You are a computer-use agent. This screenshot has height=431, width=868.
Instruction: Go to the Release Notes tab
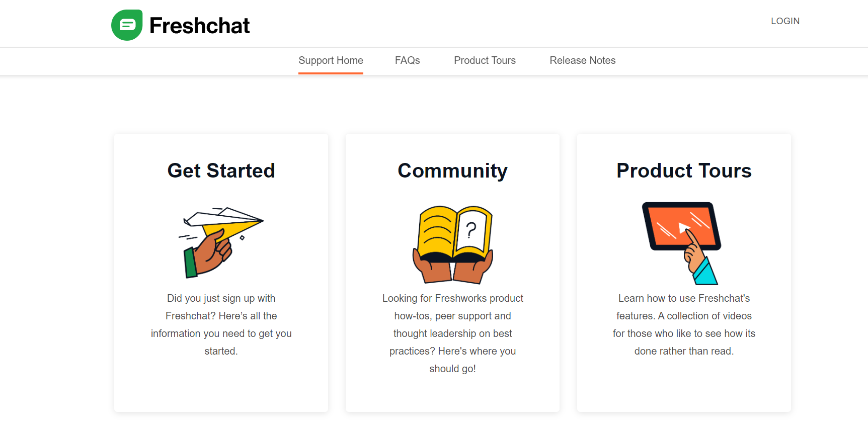pos(582,61)
